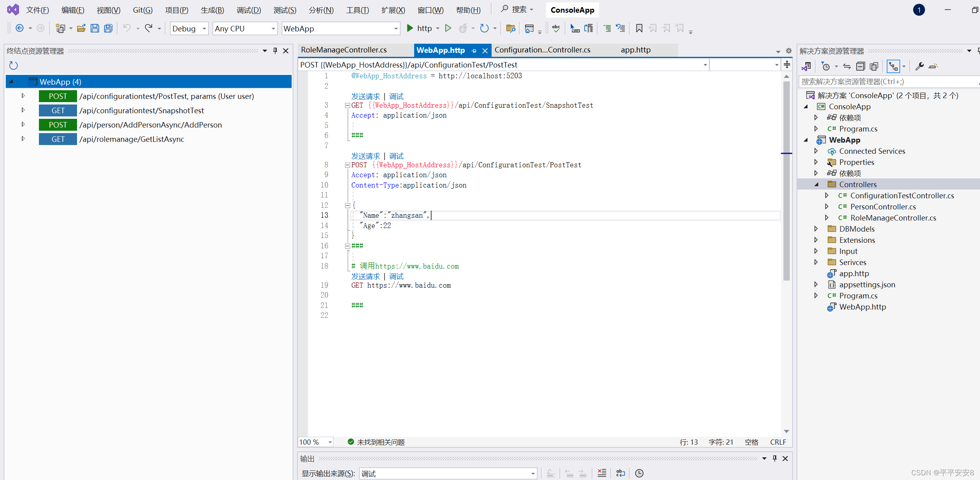
Task: Expand the POST AddPerson endpoint entry
Action: 23,125
